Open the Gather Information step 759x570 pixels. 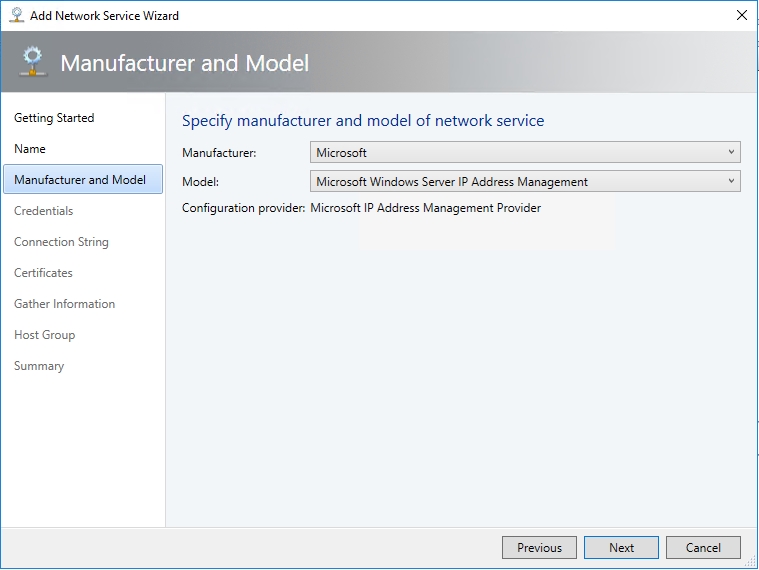pyautogui.click(x=64, y=303)
